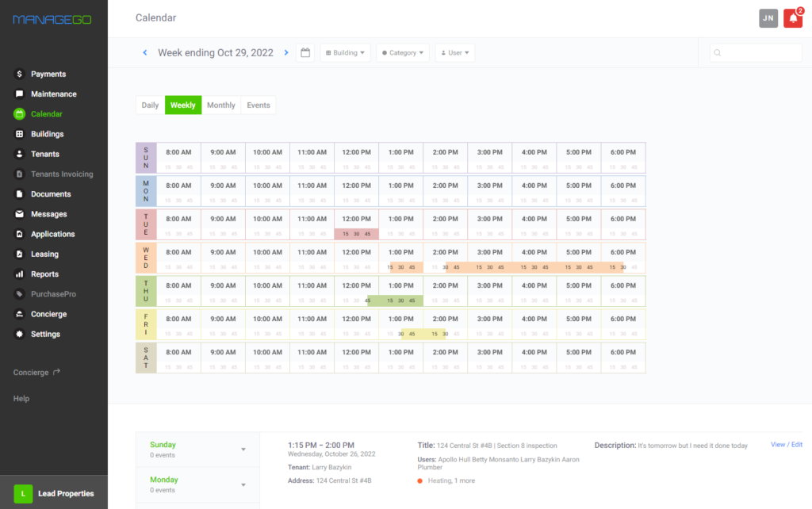Open the date picker calendar icon
The width and height of the screenshot is (812, 509).
(x=304, y=52)
